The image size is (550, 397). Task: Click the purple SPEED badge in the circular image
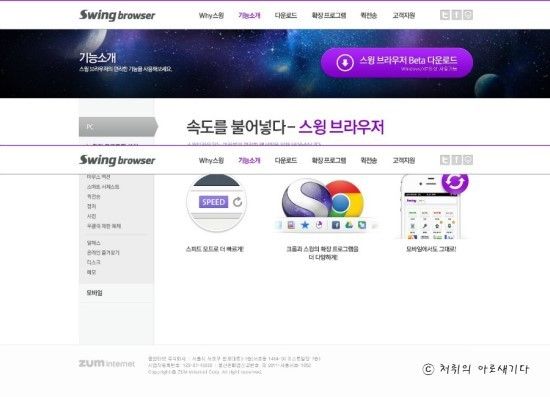[x=213, y=202]
